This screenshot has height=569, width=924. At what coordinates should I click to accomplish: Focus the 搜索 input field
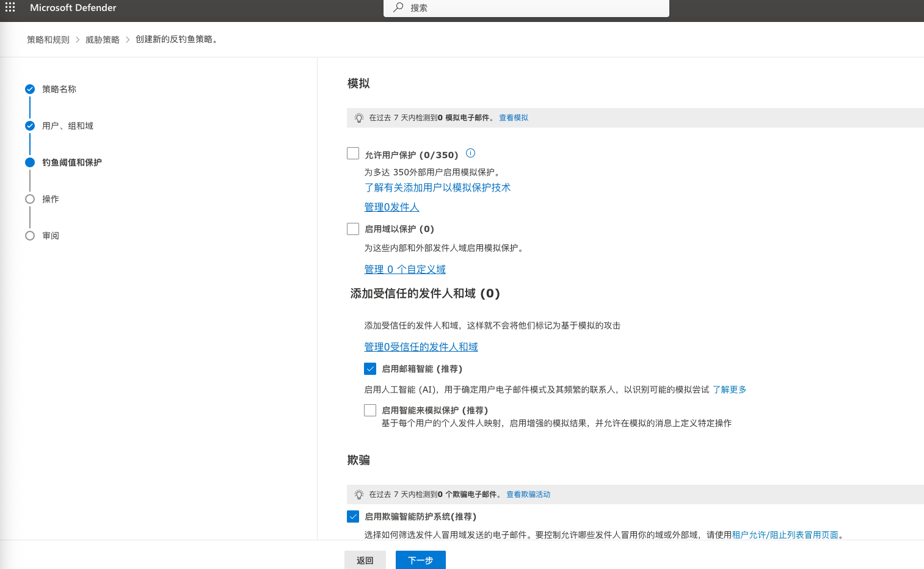[526, 8]
